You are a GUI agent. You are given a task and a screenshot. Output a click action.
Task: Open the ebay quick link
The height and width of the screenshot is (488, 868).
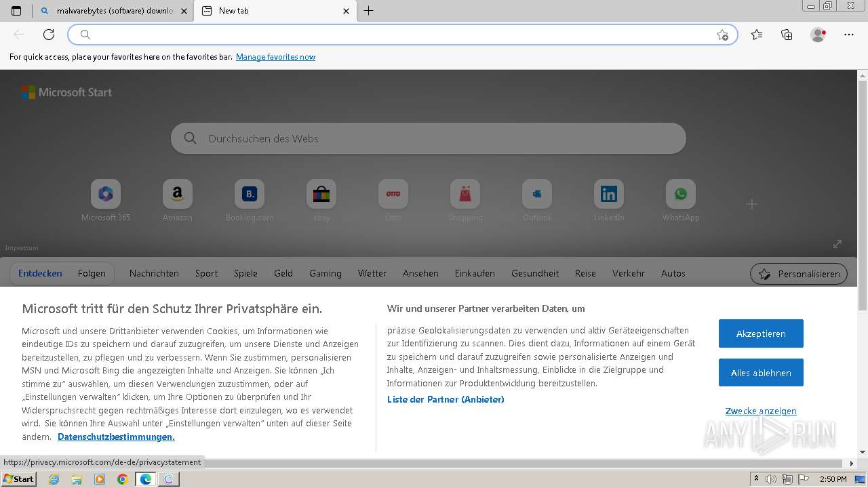tap(321, 201)
